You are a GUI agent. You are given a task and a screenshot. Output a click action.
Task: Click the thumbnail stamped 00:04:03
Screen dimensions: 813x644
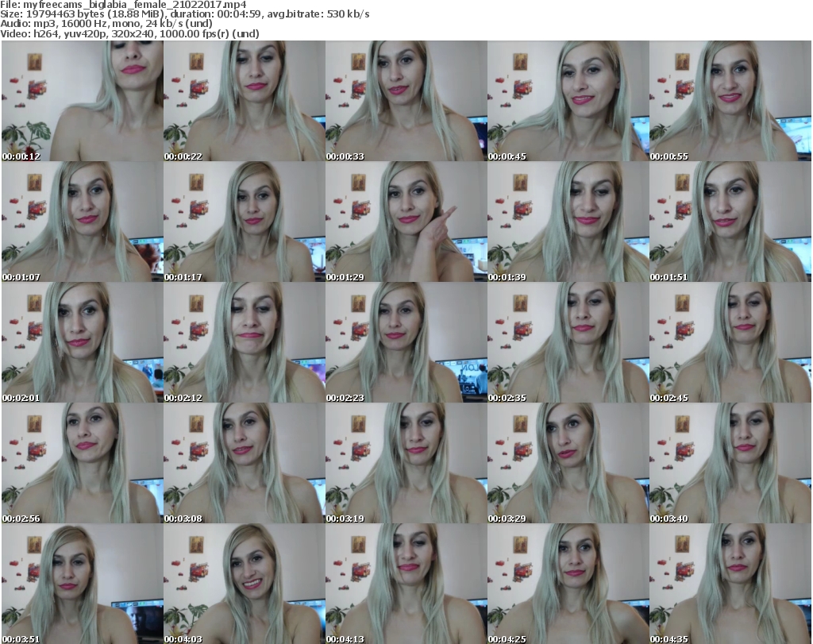click(245, 584)
